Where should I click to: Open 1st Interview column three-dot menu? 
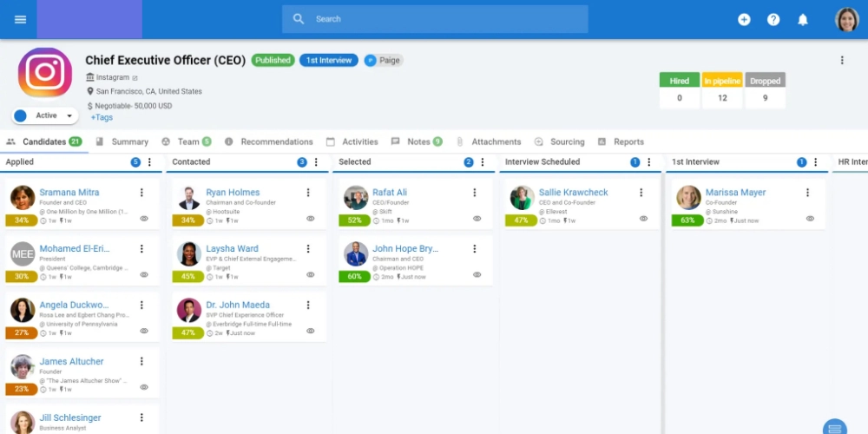tap(815, 162)
